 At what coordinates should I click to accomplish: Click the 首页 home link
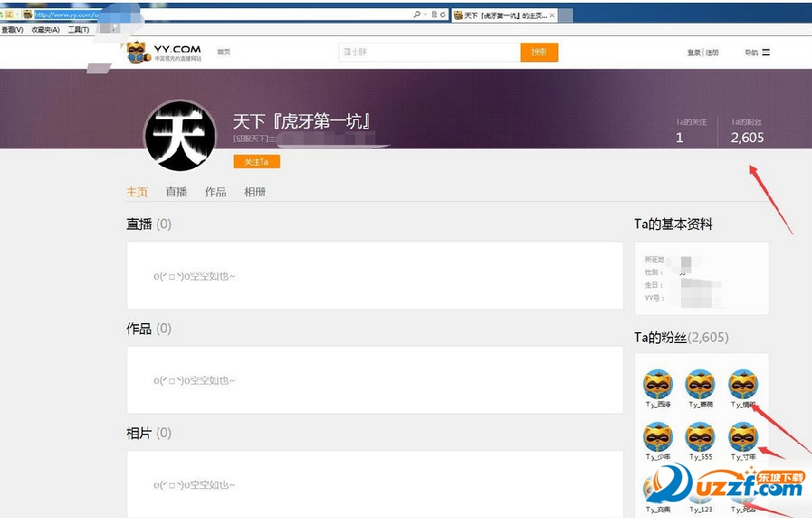pyautogui.click(x=224, y=52)
